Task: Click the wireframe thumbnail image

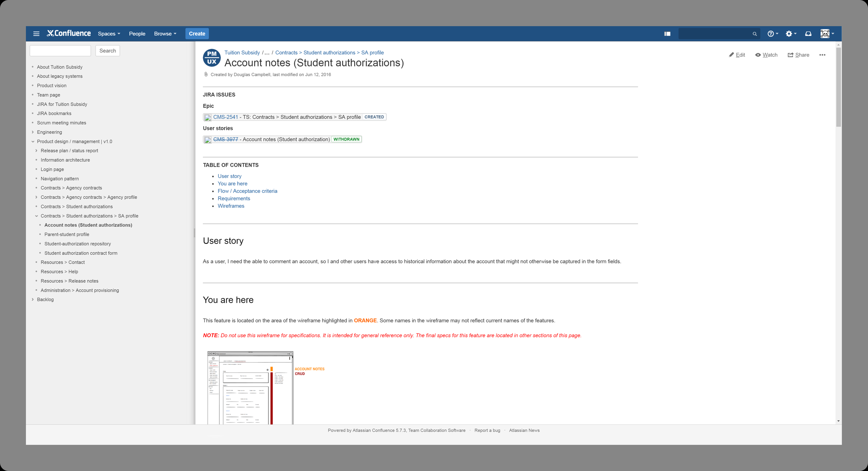Action: coord(250,387)
